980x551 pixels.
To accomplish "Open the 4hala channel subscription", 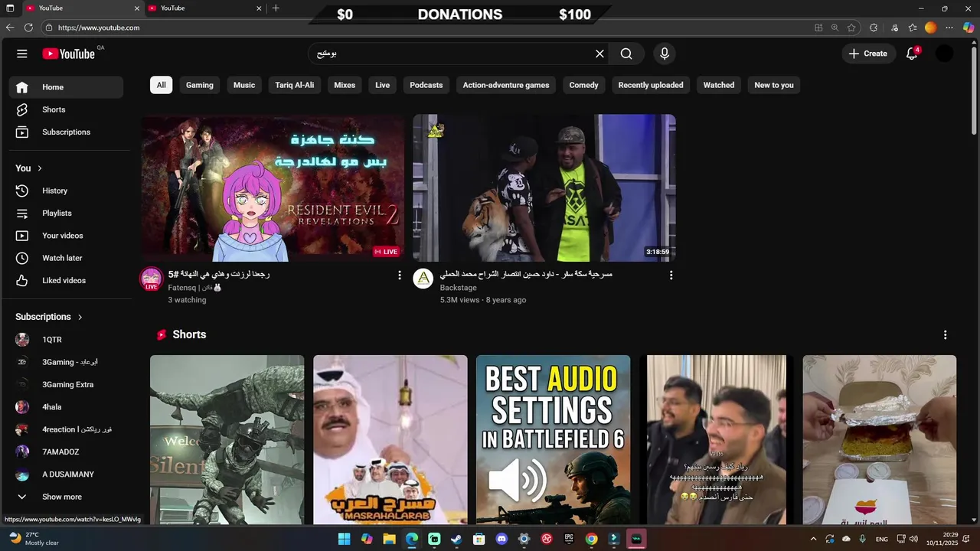I will [66, 407].
